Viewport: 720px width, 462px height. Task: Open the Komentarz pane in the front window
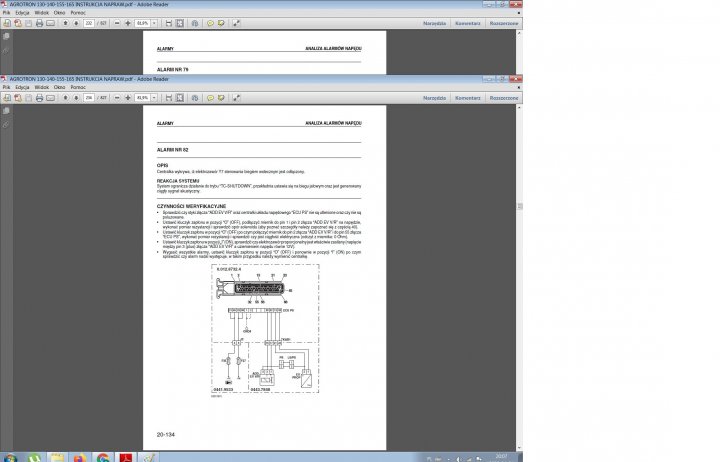click(467, 98)
